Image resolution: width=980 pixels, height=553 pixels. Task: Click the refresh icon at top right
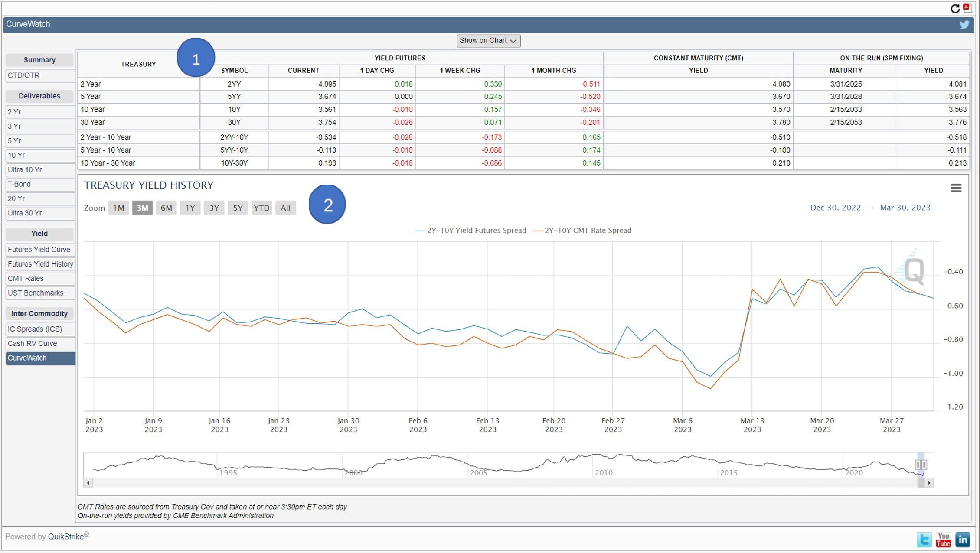point(955,8)
